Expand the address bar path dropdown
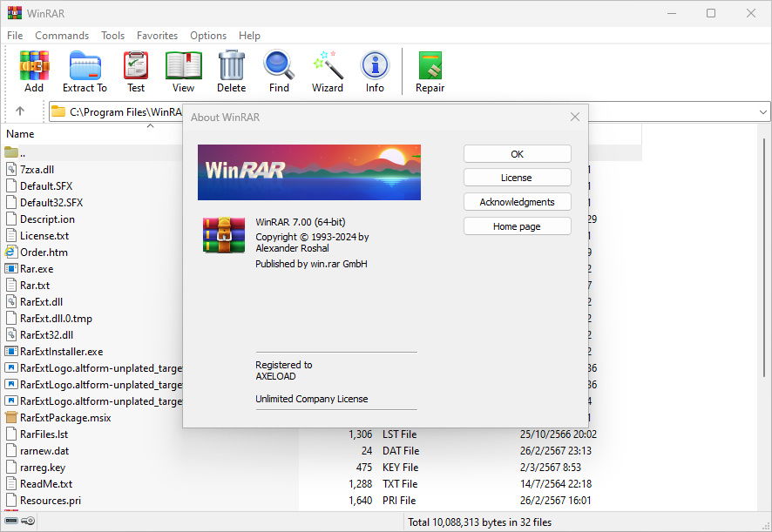Viewport: 772px width, 532px height. pos(762,111)
